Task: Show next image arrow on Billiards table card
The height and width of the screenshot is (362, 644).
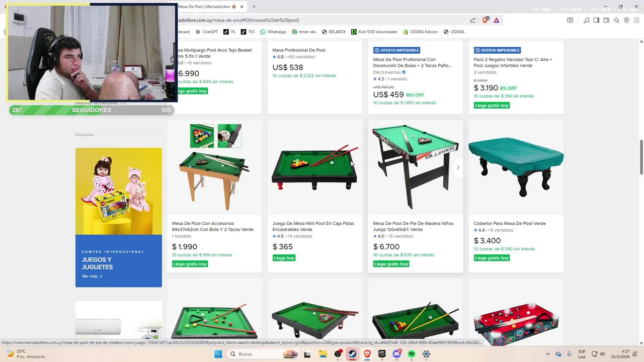Action: pos(457,167)
